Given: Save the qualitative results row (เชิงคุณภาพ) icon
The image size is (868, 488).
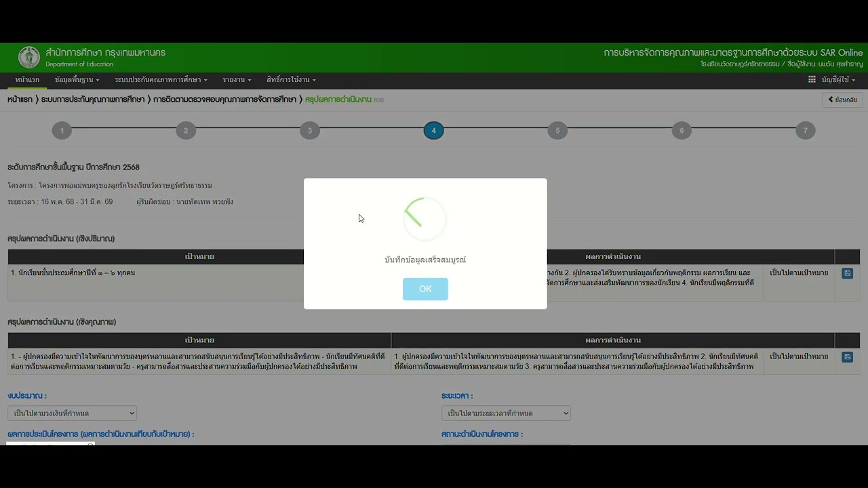Looking at the screenshot, I should pyautogui.click(x=847, y=357).
